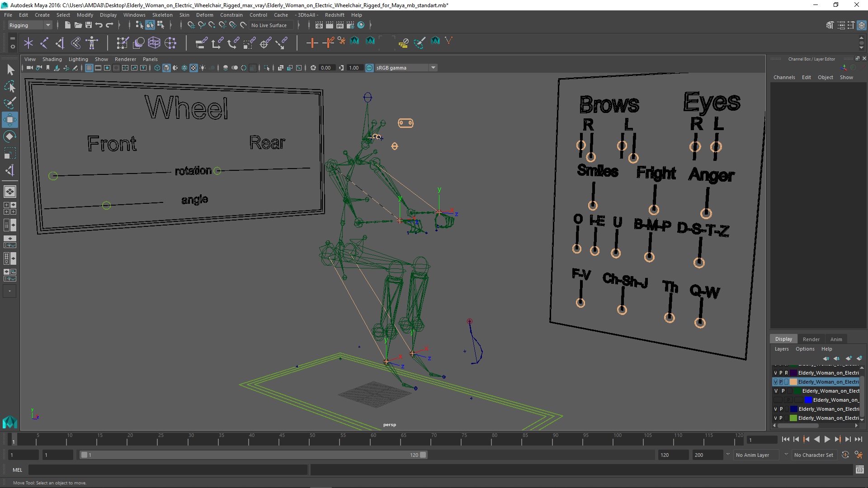The height and width of the screenshot is (488, 868).
Task: Click move layer up icon
Action: [826, 358]
